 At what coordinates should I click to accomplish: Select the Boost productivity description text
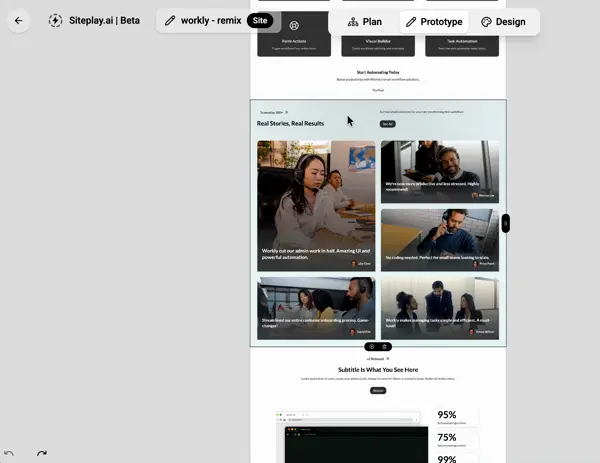coord(378,80)
